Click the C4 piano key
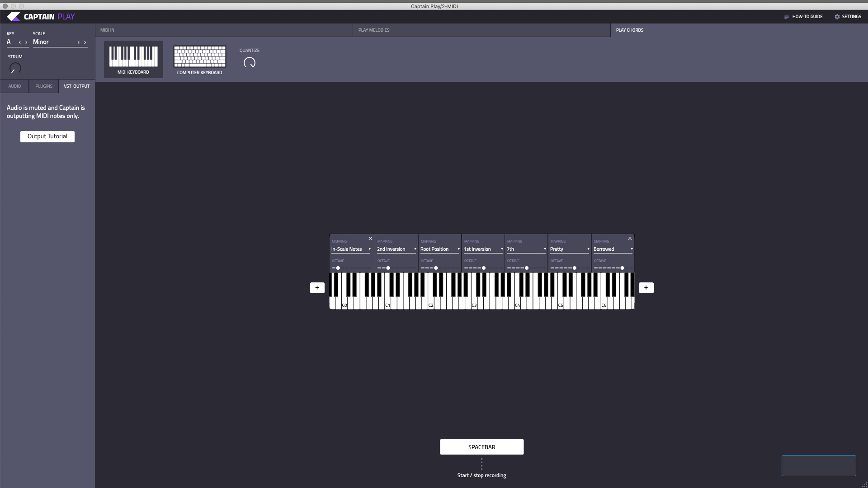This screenshot has height=488, width=868. click(x=518, y=303)
